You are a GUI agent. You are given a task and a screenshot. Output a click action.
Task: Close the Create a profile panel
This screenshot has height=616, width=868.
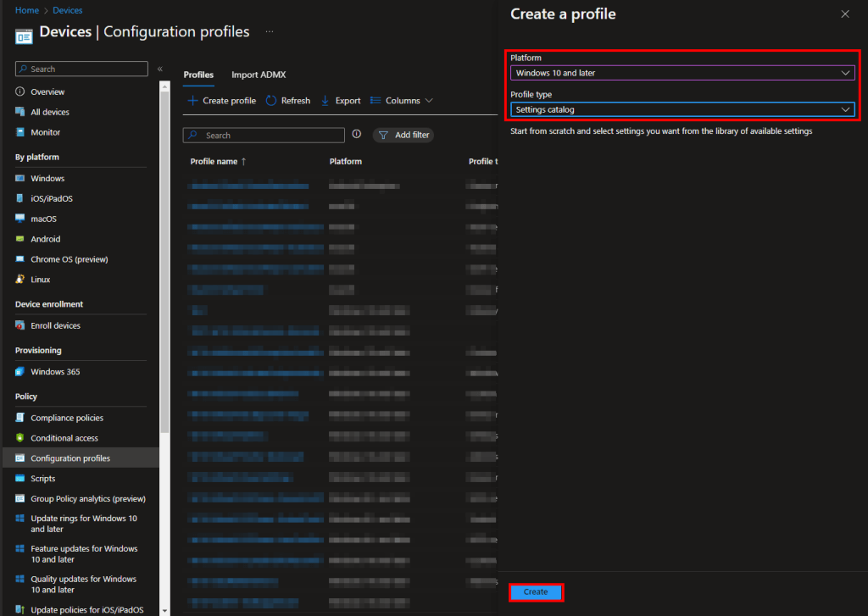(x=844, y=14)
